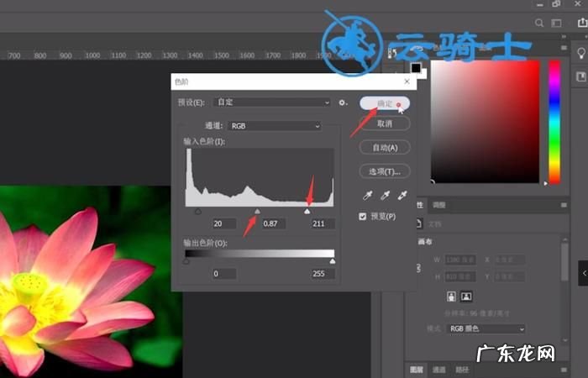This screenshot has width=588, height=378.
Task: Click the output black slider handle
Action: click(186, 261)
